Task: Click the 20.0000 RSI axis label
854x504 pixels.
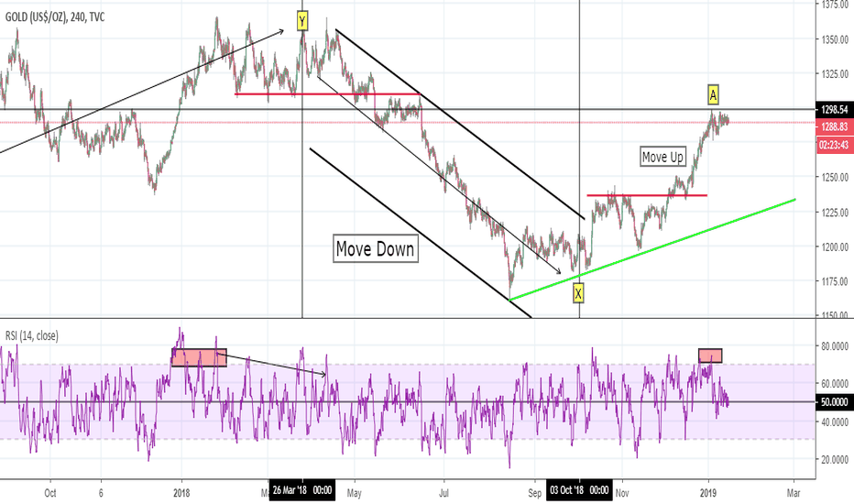Action: 835,459
